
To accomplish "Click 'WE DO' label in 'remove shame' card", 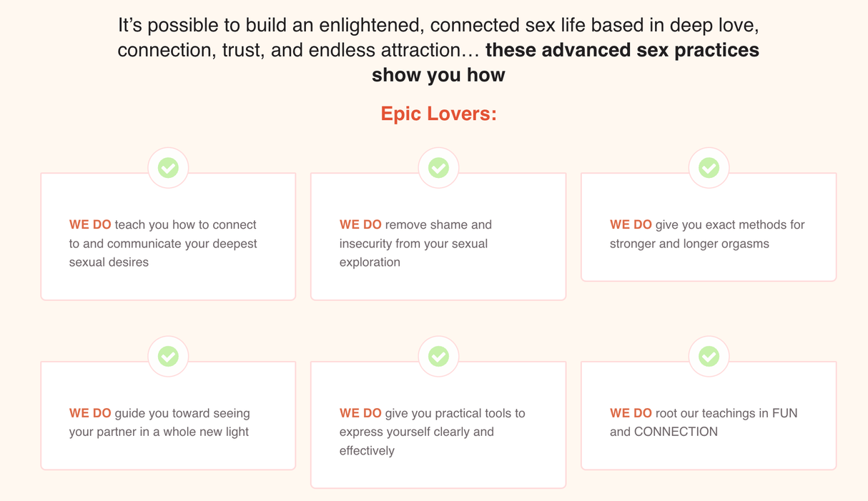I will [360, 224].
